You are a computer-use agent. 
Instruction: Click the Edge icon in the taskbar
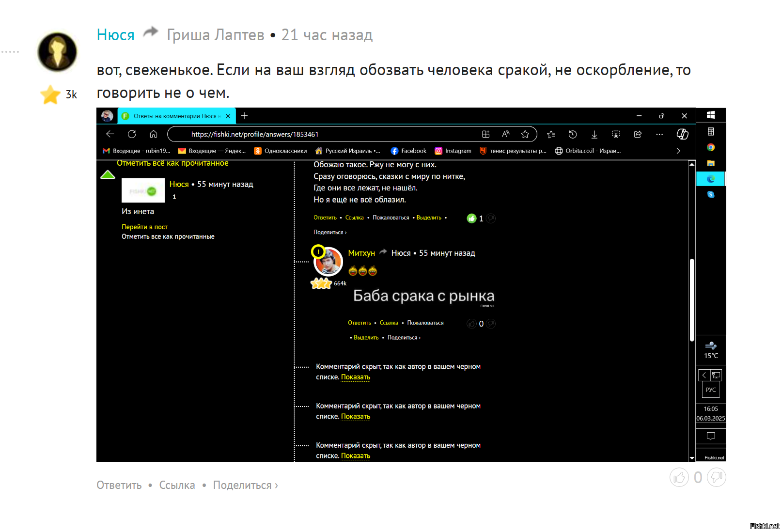click(x=711, y=179)
